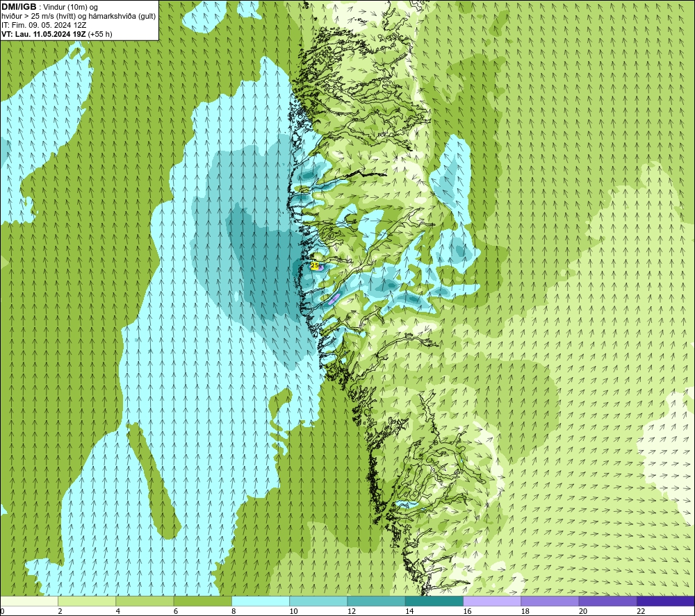The image size is (695, 616).
Task: Click the '(+55 h)' forecast offset text
Action: (x=100, y=34)
